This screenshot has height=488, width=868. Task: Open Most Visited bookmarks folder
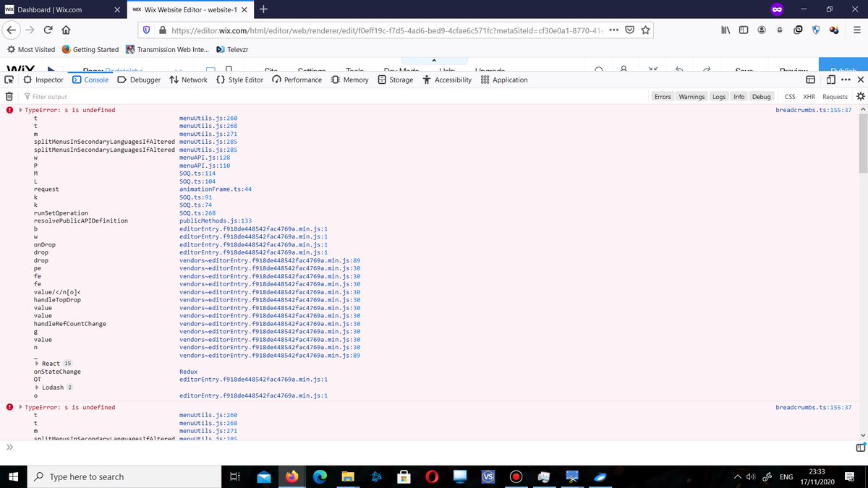click(30, 49)
